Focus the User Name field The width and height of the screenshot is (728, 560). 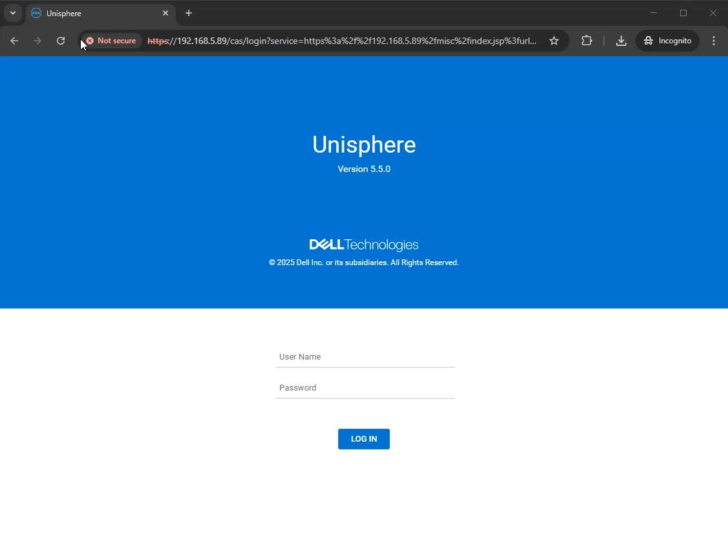coord(365,357)
